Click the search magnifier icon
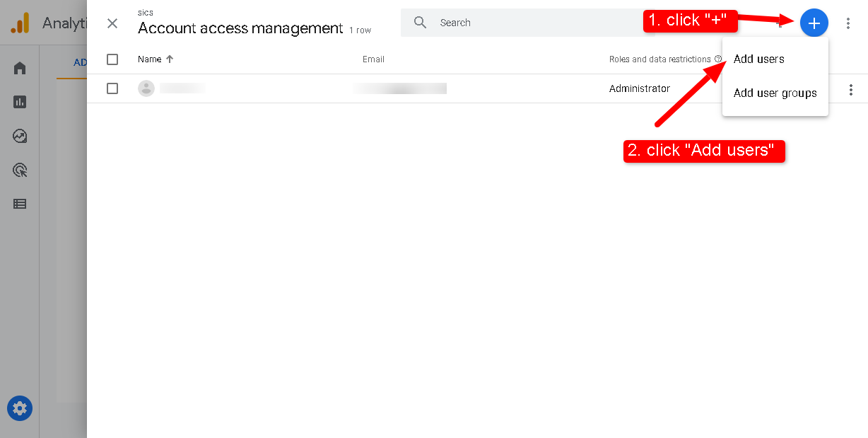Screen dimensions: 868x438 coord(420,23)
